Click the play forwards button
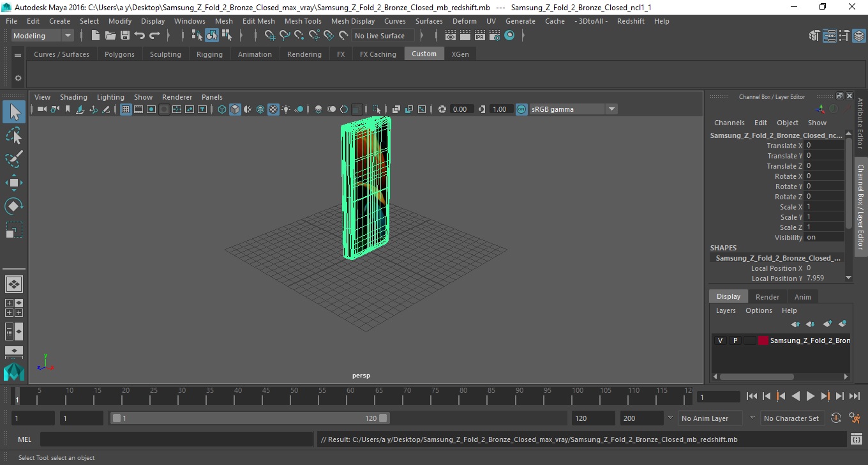The image size is (868, 465). tap(810, 396)
